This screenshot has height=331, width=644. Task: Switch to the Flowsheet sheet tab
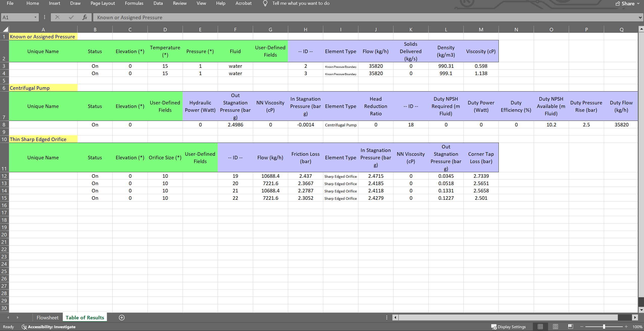coord(47,318)
